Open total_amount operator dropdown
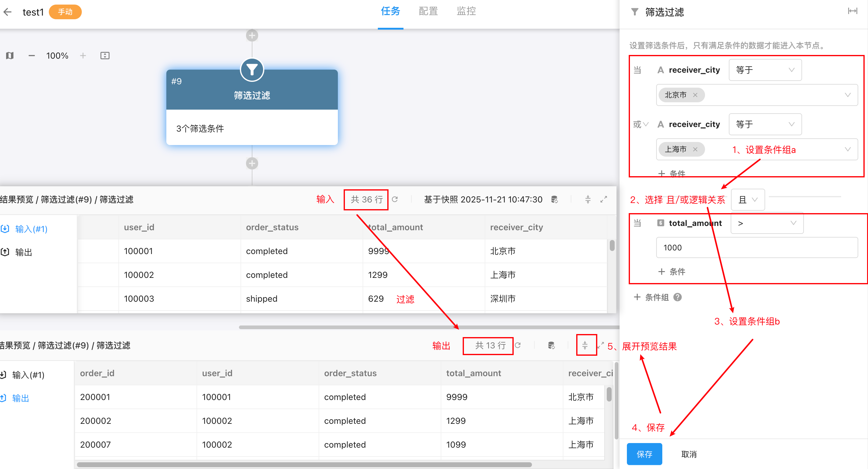Viewport: 868px width, 469px height. (x=767, y=223)
